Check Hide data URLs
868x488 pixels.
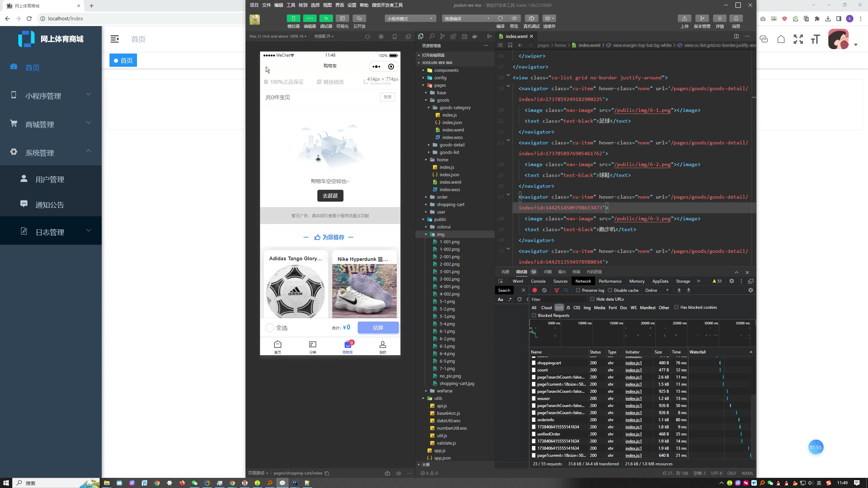(592, 299)
